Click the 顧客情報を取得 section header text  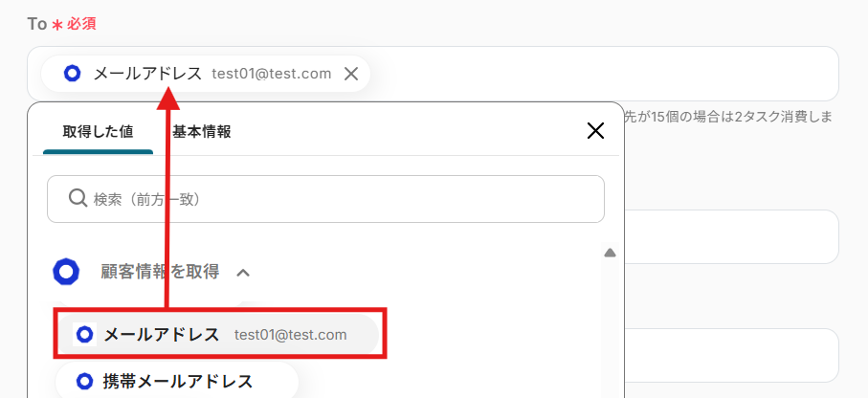point(160,272)
